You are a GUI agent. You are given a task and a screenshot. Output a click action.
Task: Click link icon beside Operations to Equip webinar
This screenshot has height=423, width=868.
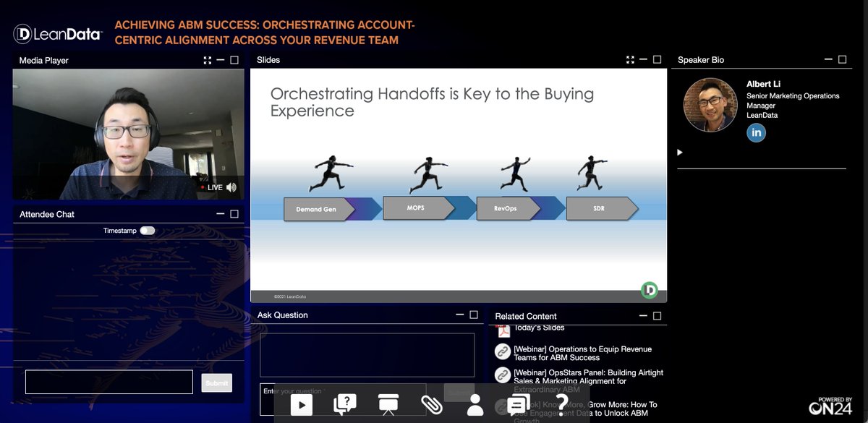coord(503,351)
